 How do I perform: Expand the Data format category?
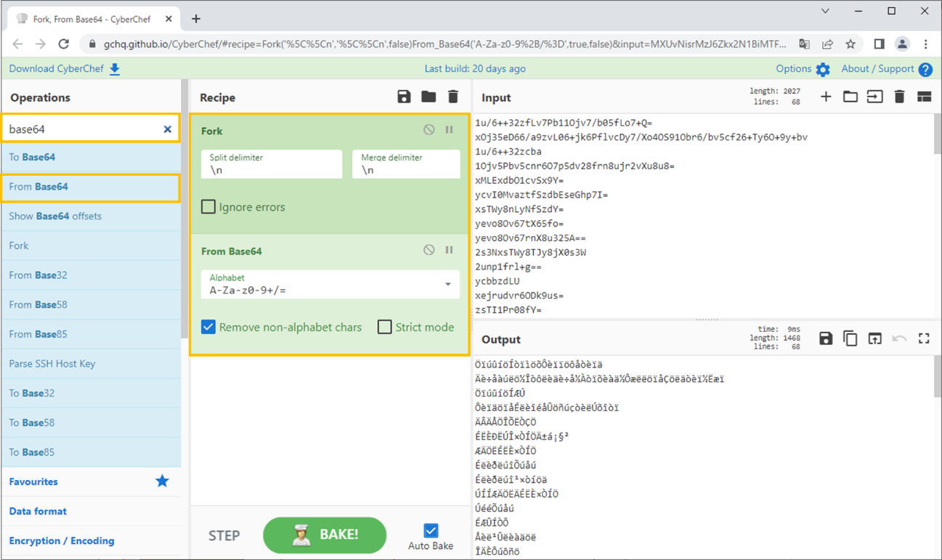click(38, 511)
